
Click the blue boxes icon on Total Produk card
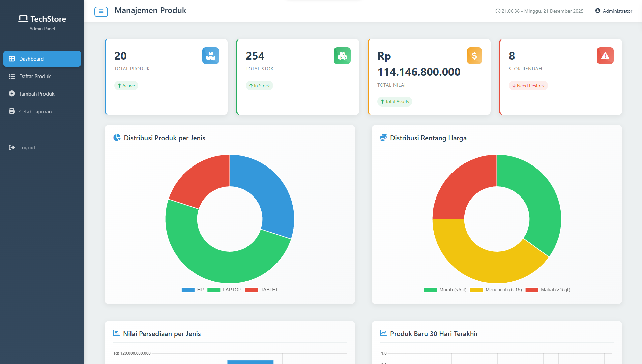tap(210, 56)
